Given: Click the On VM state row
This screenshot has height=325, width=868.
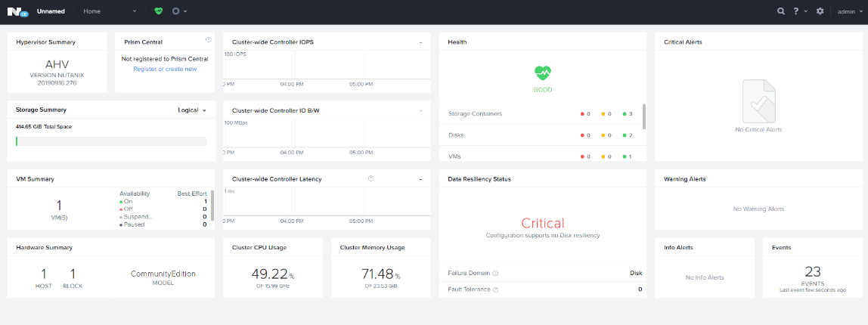Looking at the screenshot, I should pos(163,202).
